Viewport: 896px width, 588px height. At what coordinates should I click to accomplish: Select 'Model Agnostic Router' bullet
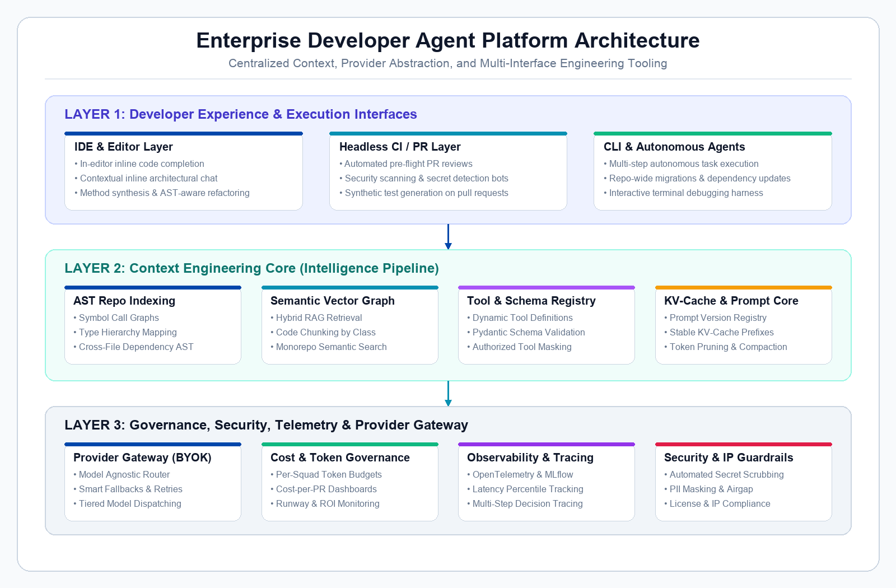pyautogui.click(x=122, y=474)
